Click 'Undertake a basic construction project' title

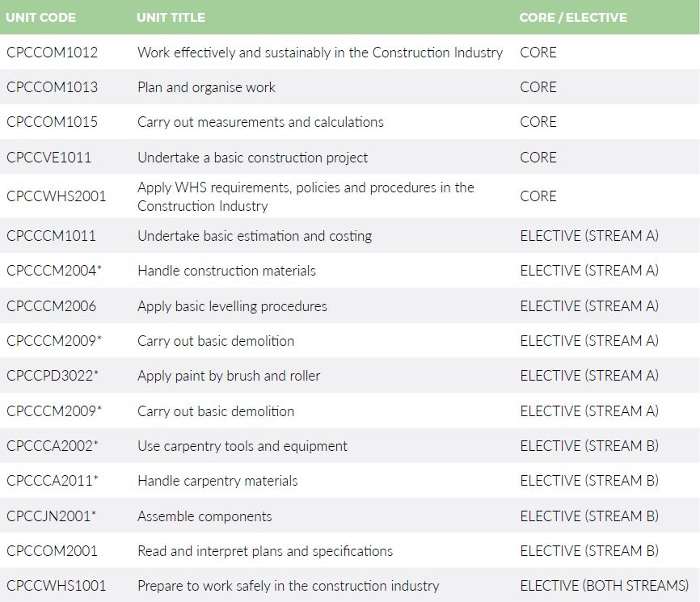point(252,158)
